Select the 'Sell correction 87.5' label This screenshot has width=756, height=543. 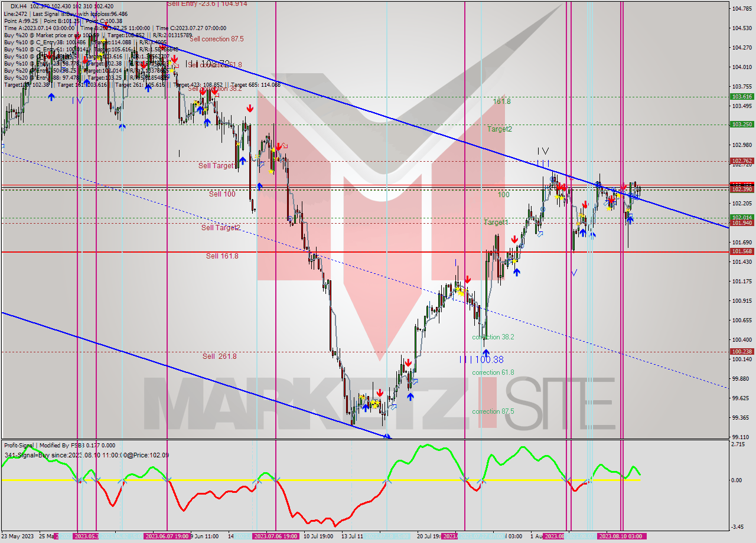coord(217,39)
